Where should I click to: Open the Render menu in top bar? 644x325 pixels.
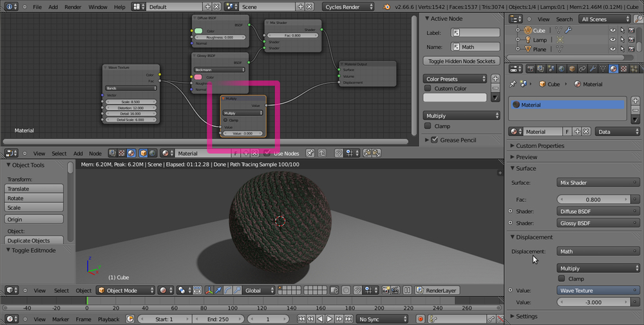(73, 6)
